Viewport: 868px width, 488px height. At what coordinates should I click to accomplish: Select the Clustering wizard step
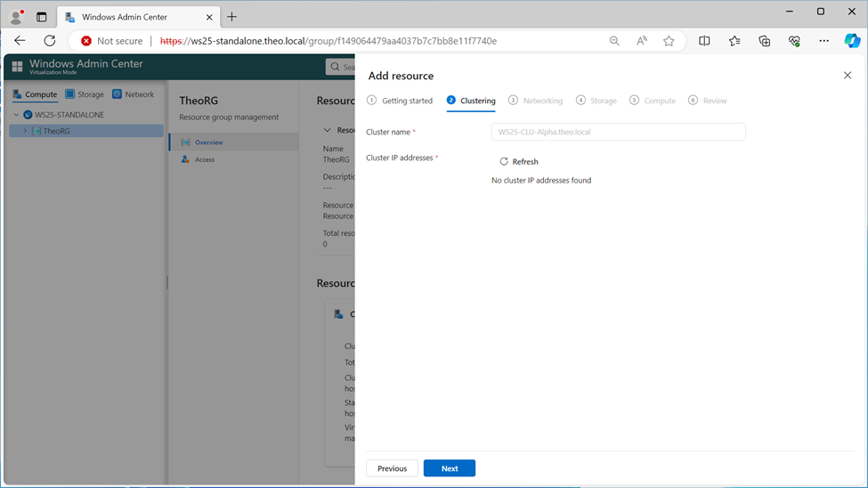coord(471,101)
